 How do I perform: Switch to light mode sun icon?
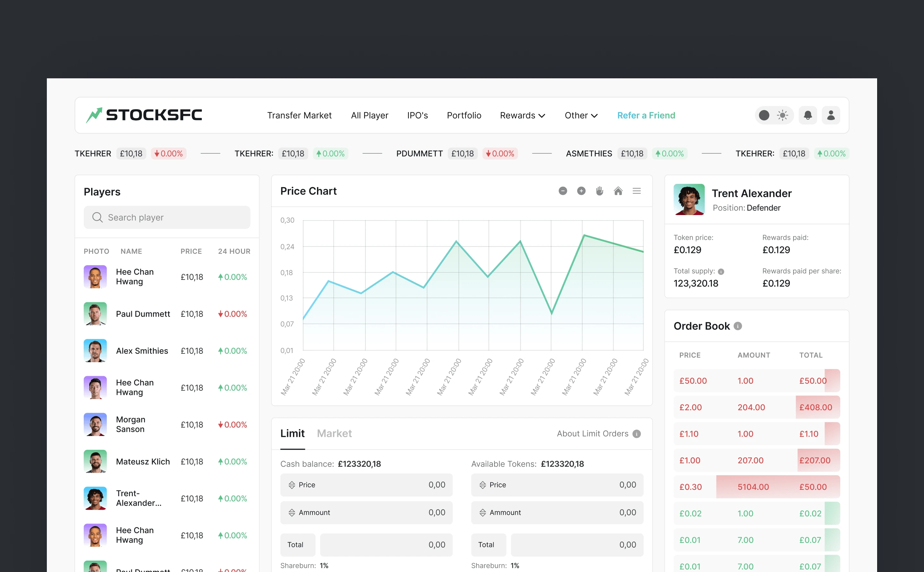(783, 115)
